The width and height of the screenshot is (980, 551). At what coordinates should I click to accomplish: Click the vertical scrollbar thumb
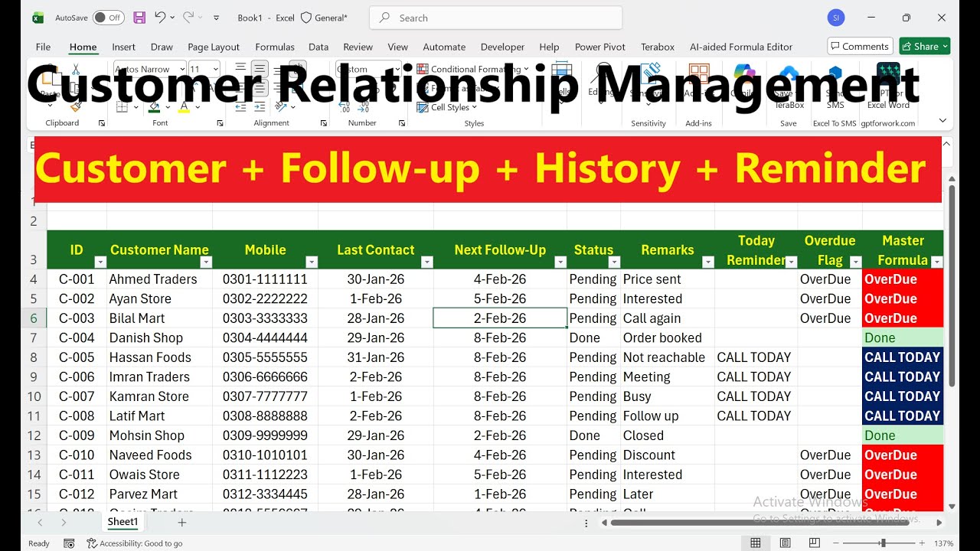tap(952, 285)
